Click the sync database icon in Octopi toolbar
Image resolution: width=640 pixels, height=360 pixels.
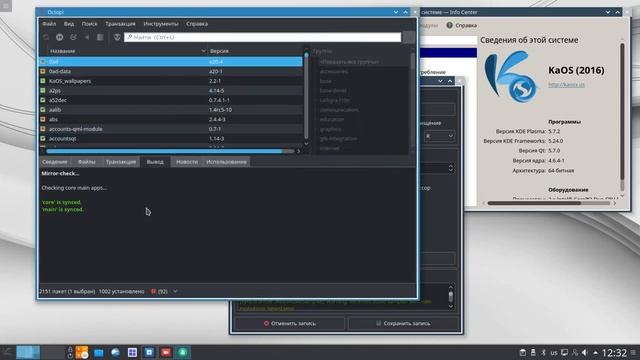click(x=46, y=37)
